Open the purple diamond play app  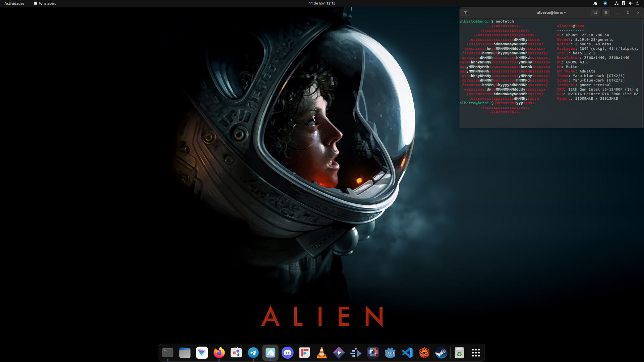(x=339, y=353)
